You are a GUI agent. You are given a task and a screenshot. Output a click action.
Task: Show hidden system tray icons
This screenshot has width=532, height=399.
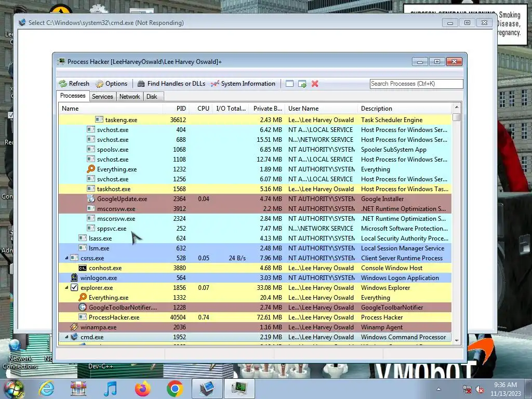click(438, 389)
